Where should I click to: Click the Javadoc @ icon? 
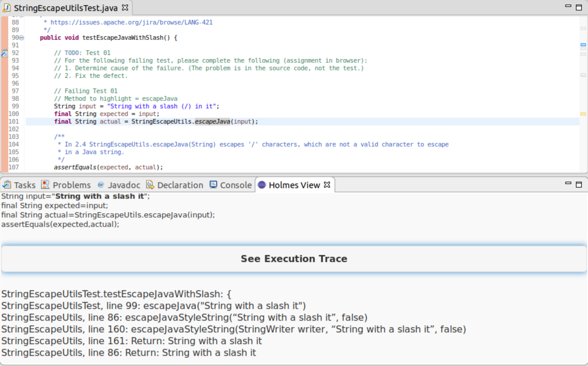tap(101, 185)
